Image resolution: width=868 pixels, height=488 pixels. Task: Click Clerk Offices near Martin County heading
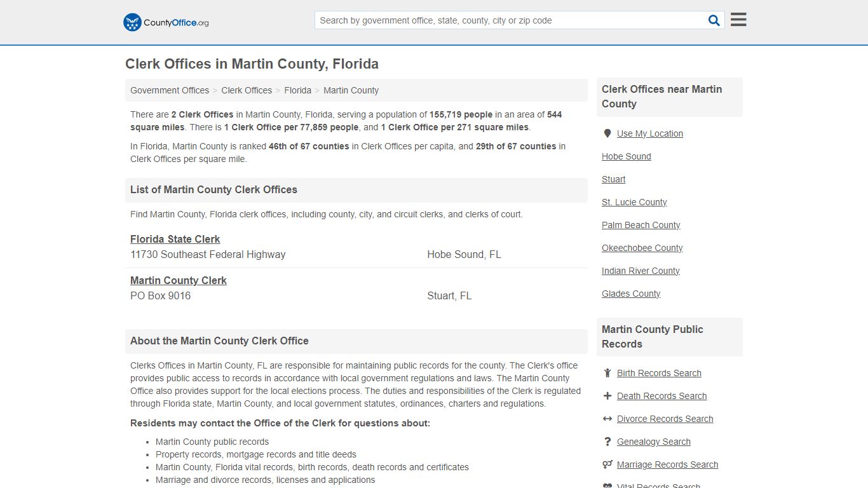(662, 97)
